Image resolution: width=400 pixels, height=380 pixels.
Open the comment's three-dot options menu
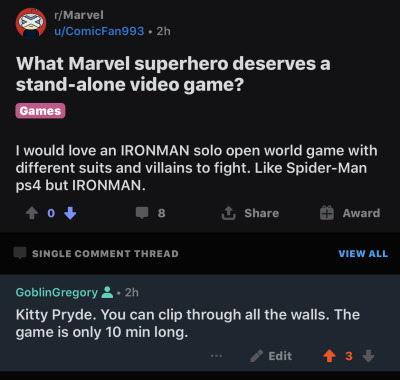[x=216, y=356]
